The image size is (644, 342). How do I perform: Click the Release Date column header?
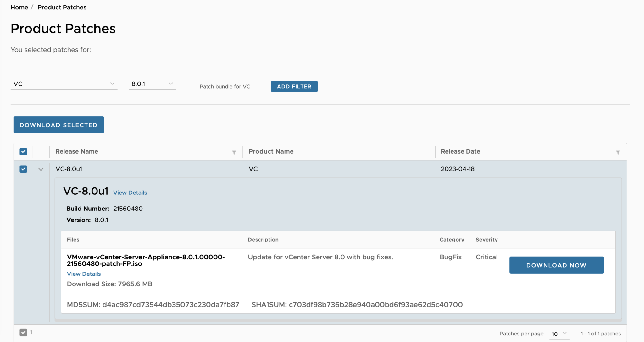(x=460, y=151)
